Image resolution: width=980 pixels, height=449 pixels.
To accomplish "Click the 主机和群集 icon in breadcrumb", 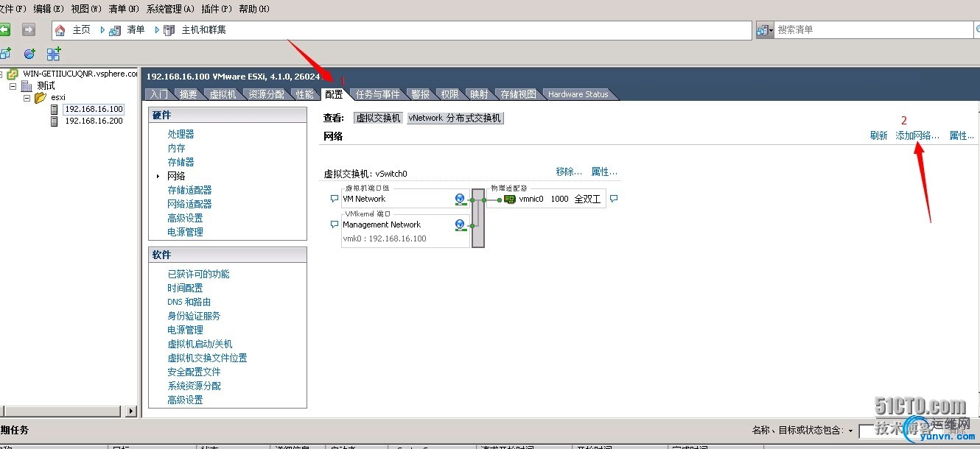I will coord(169,30).
